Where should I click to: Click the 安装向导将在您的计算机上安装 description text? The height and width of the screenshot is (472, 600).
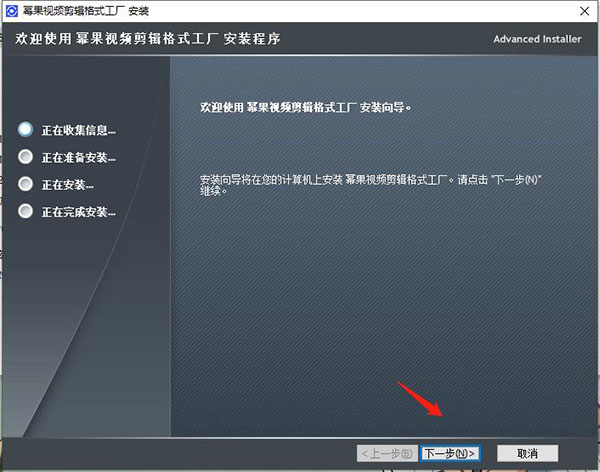pos(370,185)
